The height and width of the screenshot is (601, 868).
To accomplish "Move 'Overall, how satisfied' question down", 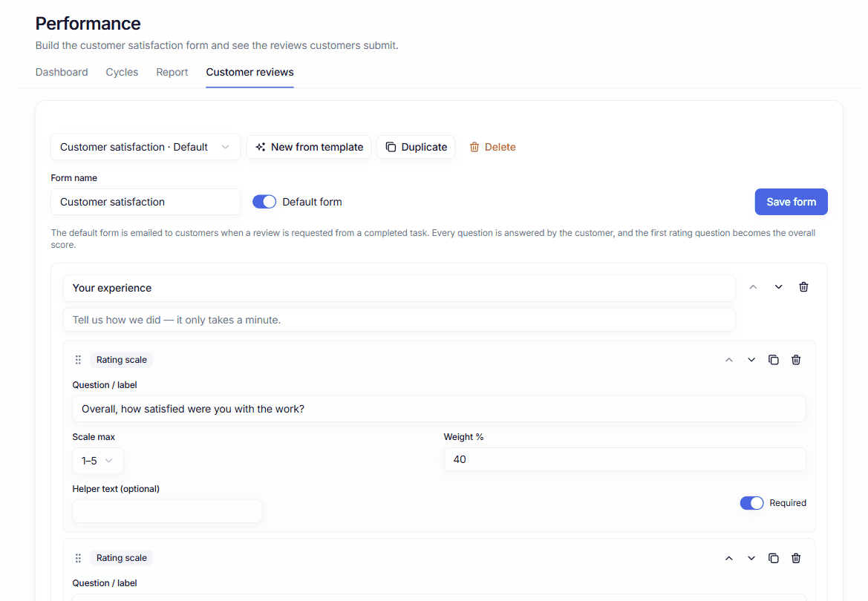I will tap(751, 360).
